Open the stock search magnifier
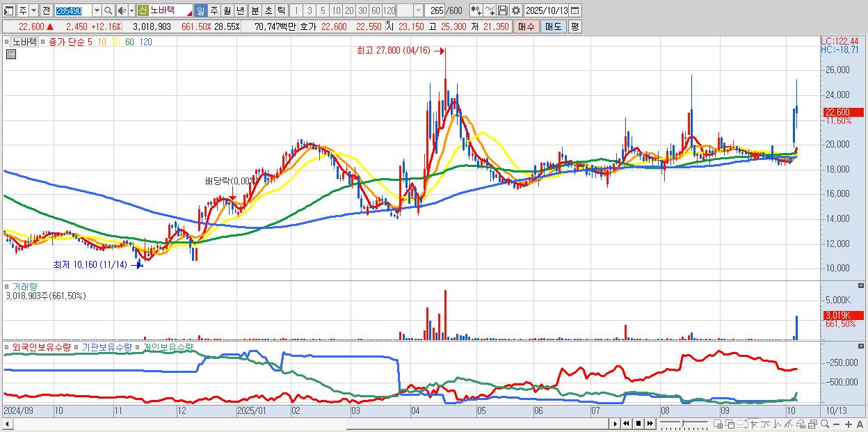868x432 pixels. coord(108,10)
